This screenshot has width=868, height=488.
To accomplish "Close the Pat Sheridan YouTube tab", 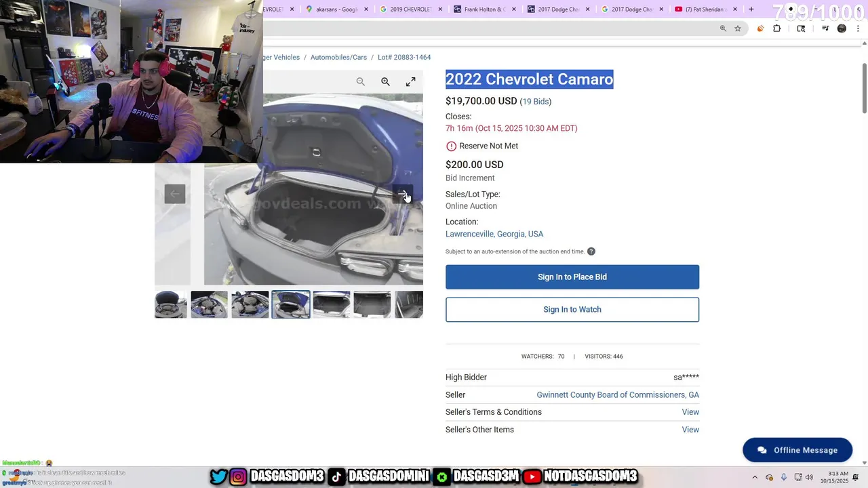I will coord(735,9).
